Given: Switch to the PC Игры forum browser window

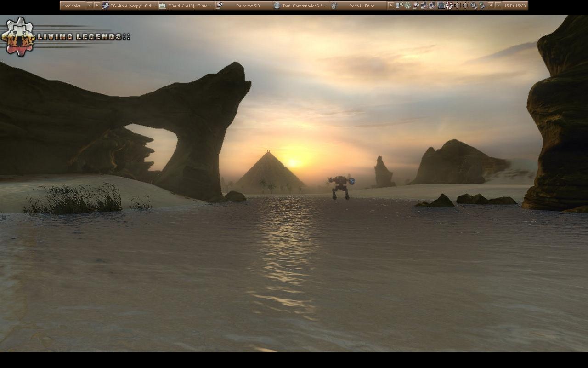Looking at the screenshot, I should (129, 6).
